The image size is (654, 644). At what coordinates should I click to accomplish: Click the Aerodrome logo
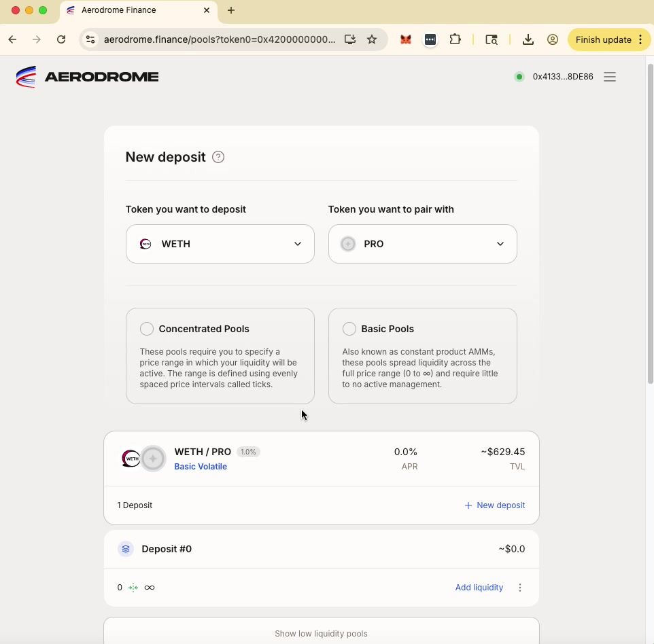[87, 77]
